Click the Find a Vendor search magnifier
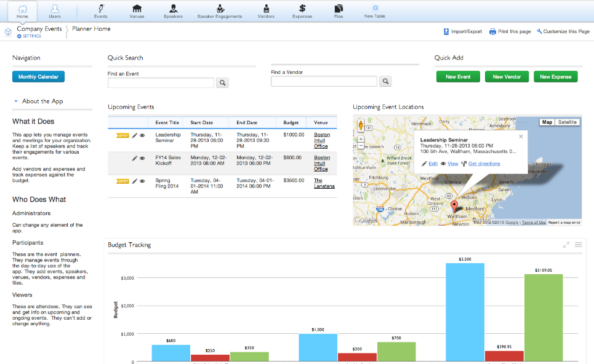This screenshot has height=364, width=594. point(385,81)
